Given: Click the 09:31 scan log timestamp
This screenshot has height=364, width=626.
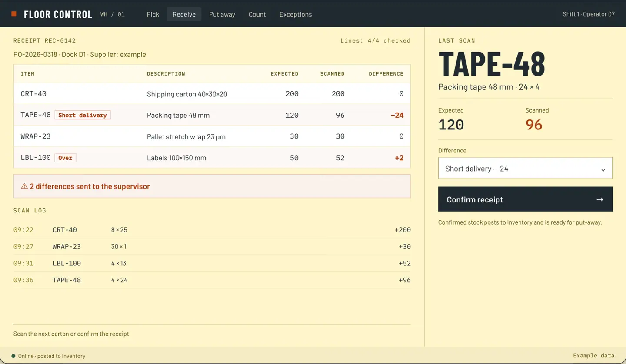Looking at the screenshot, I should click(x=23, y=263).
